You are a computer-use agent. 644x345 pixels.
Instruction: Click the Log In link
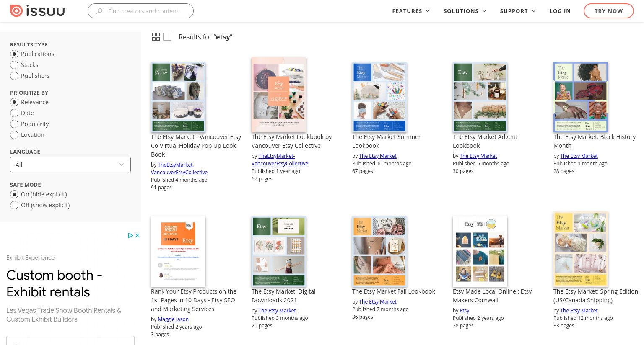[560, 11]
